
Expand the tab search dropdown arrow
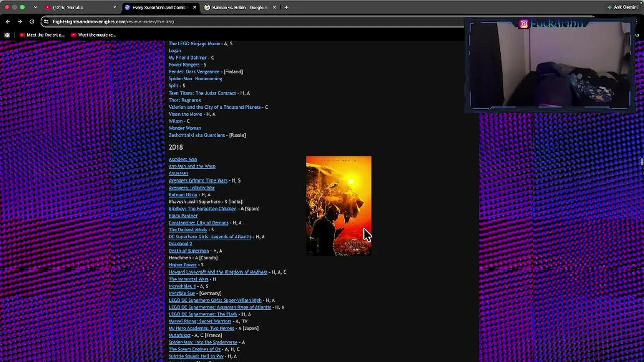click(35, 7)
